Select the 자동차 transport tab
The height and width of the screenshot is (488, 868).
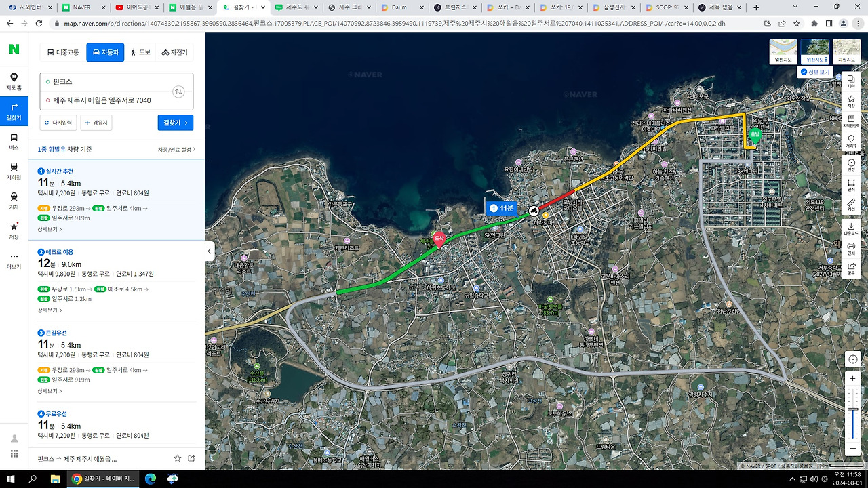105,52
